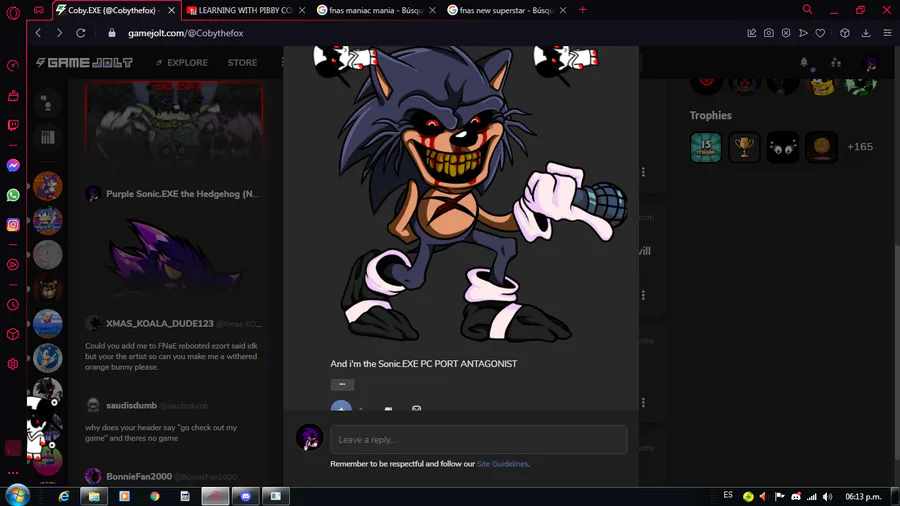
Task: Switch to fnas maniac mania tab
Action: click(376, 10)
